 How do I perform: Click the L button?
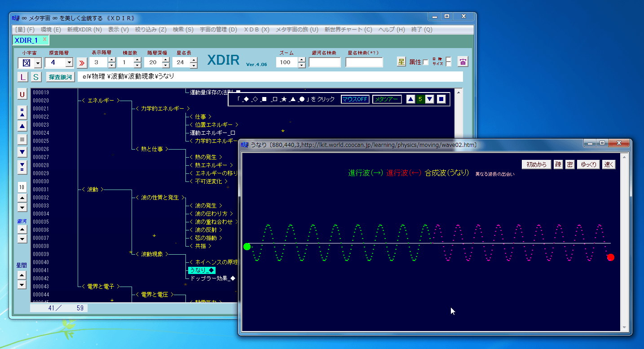22,77
